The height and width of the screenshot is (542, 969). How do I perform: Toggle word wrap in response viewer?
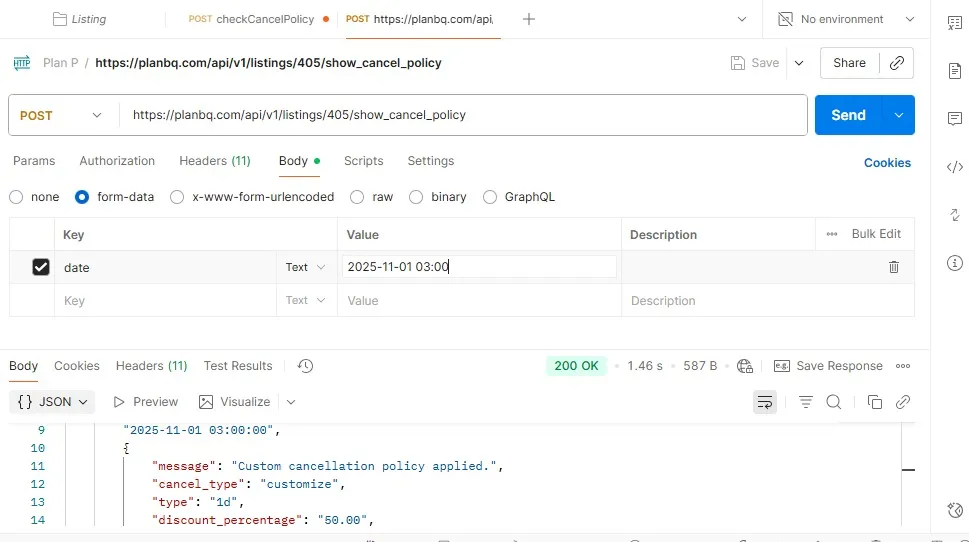[764, 402]
